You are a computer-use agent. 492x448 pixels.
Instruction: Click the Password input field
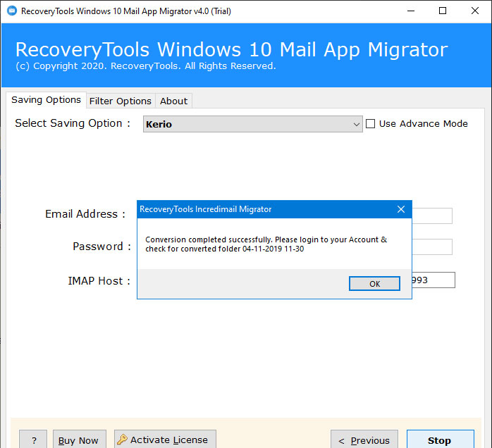pos(432,247)
